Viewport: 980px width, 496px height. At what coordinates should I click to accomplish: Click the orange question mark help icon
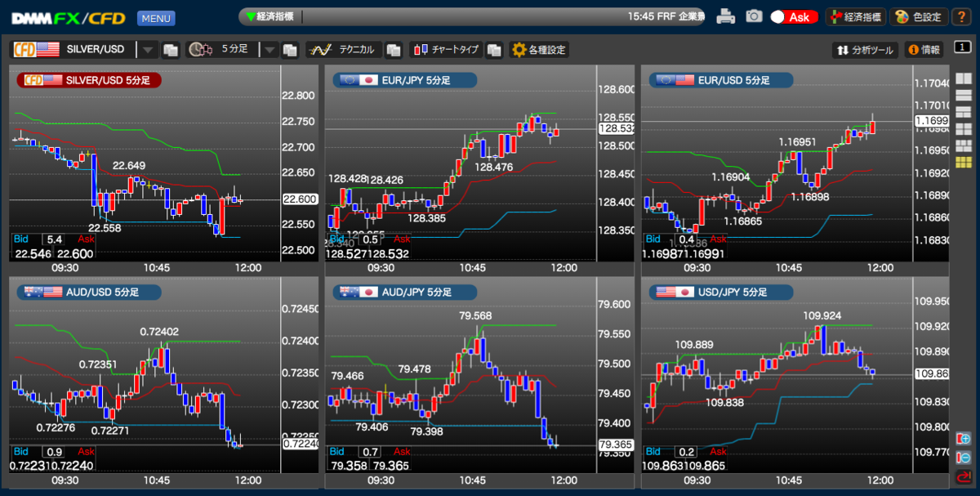961,16
